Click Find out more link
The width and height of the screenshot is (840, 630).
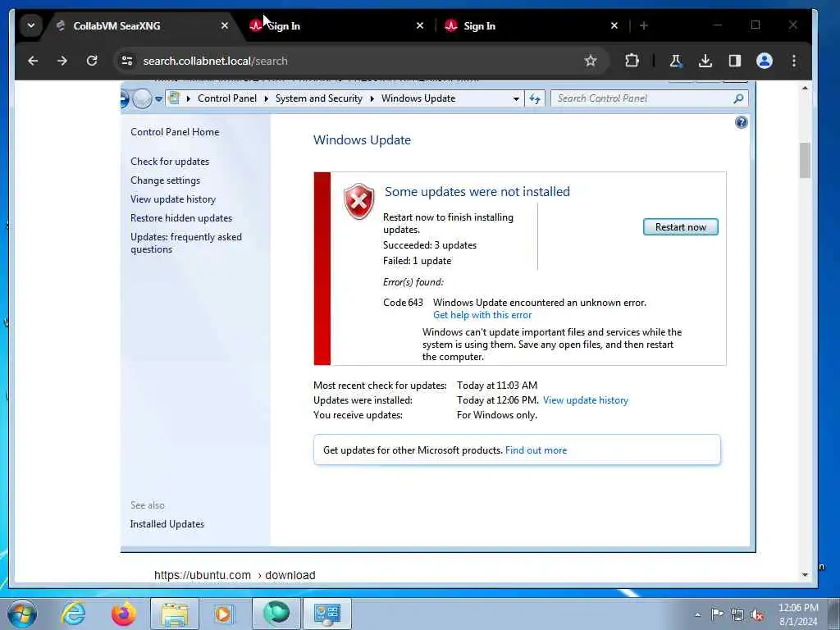point(536,450)
